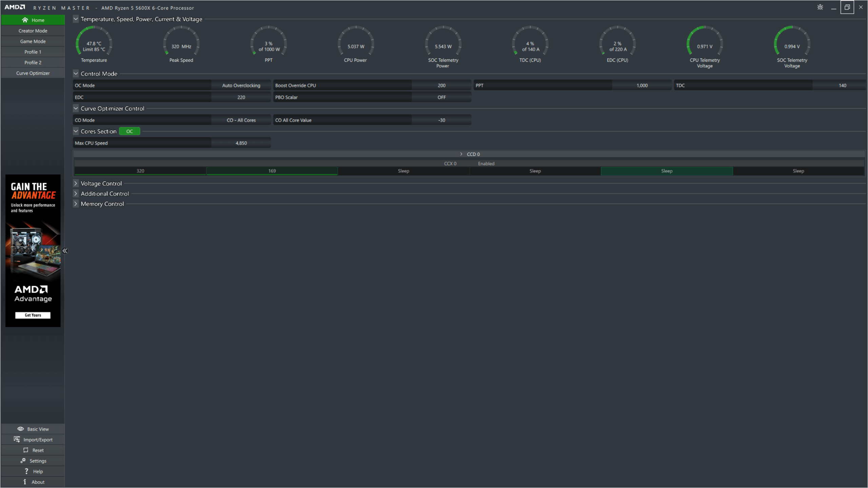Click the Reset button label
The height and width of the screenshot is (488, 868).
[38, 450]
